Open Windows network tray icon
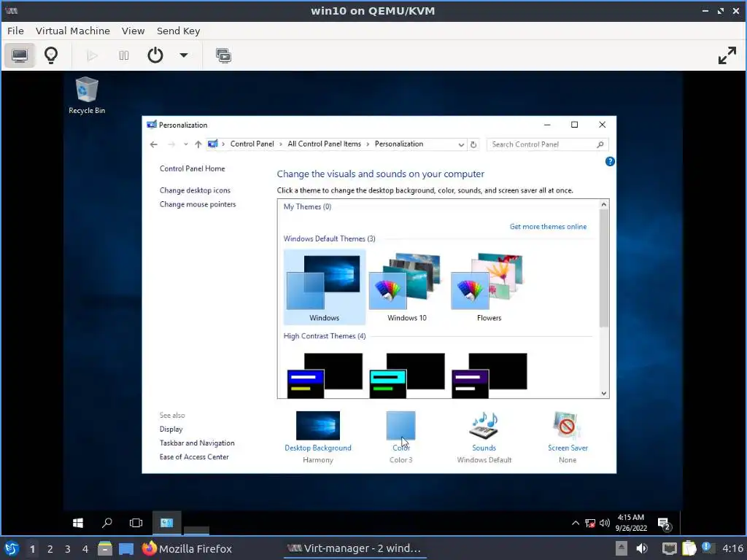The width and height of the screenshot is (747, 560). pyautogui.click(x=589, y=523)
